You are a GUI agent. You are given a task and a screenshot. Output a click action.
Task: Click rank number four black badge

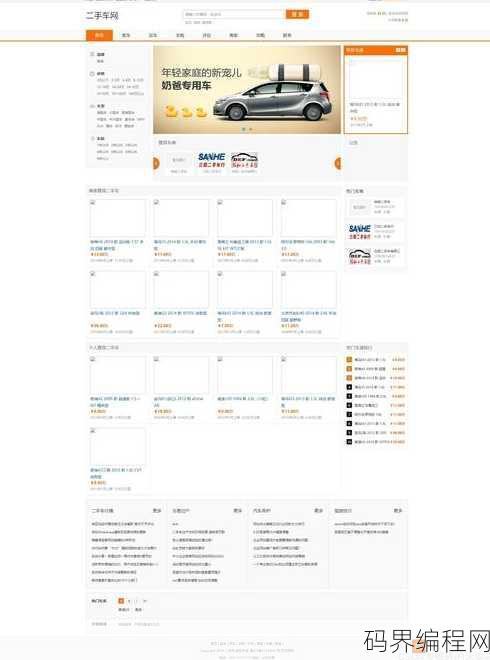point(349,387)
